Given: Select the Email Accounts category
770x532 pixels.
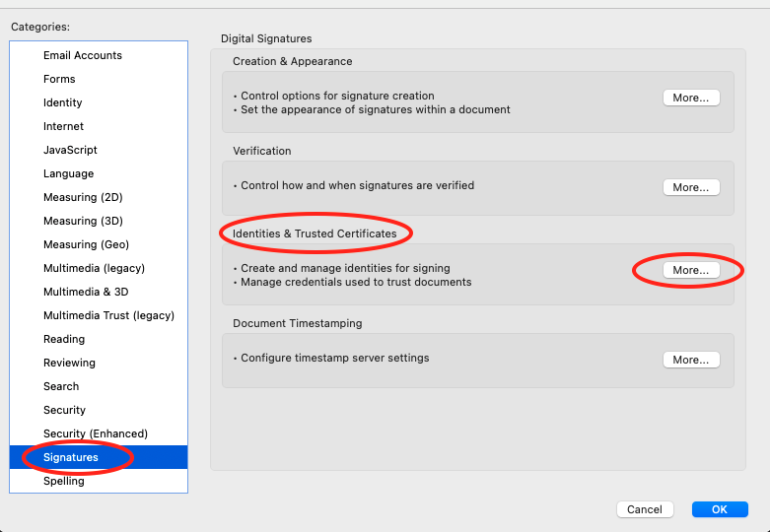Looking at the screenshot, I should pyautogui.click(x=99, y=55).
